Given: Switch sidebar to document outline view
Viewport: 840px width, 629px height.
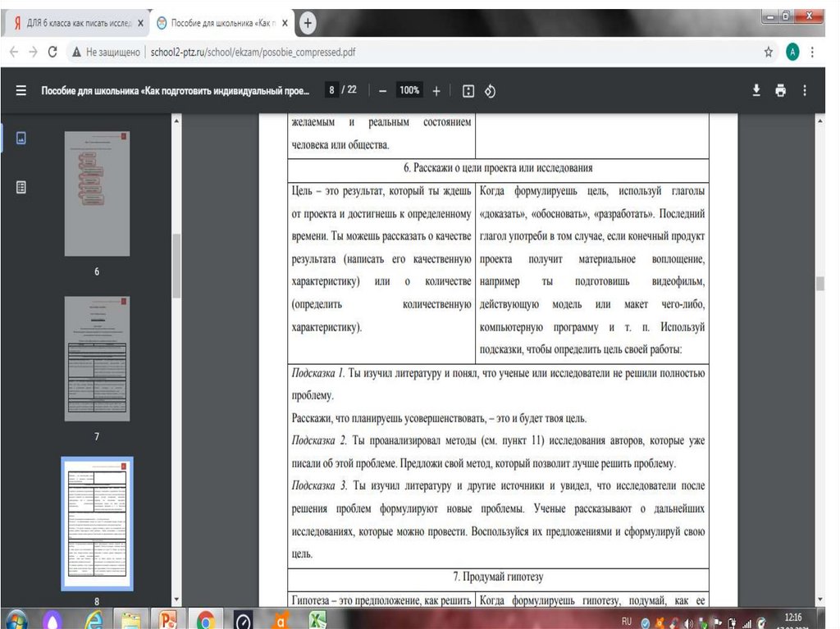Looking at the screenshot, I should pyautogui.click(x=21, y=187).
